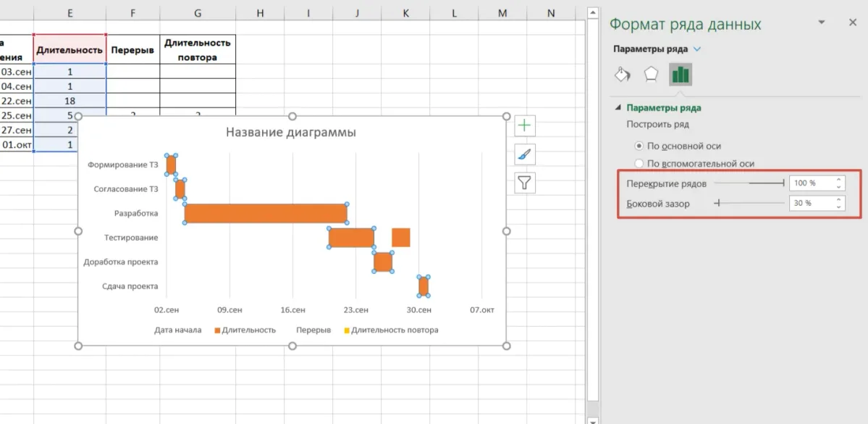Screen dimensions: 868x424
Task: Select the Длительность legend entry
Action: tap(245, 331)
